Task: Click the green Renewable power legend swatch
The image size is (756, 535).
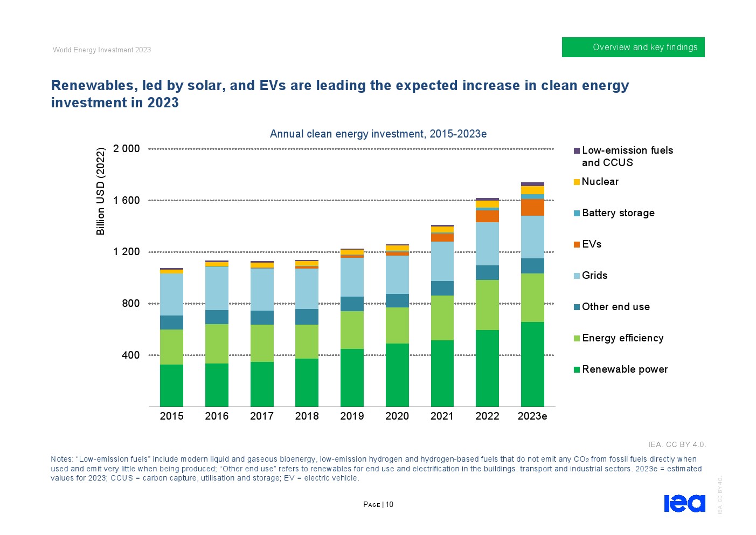Action: click(577, 369)
